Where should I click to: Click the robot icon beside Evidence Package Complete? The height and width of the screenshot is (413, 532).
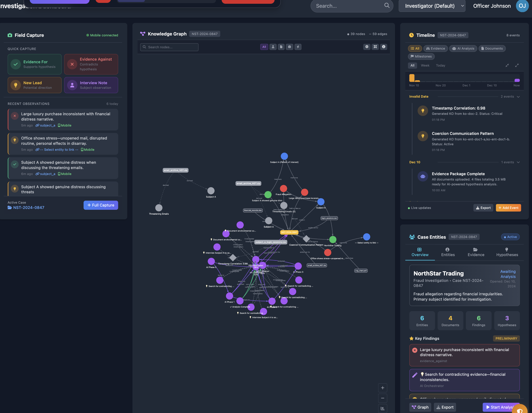[423, 177]
